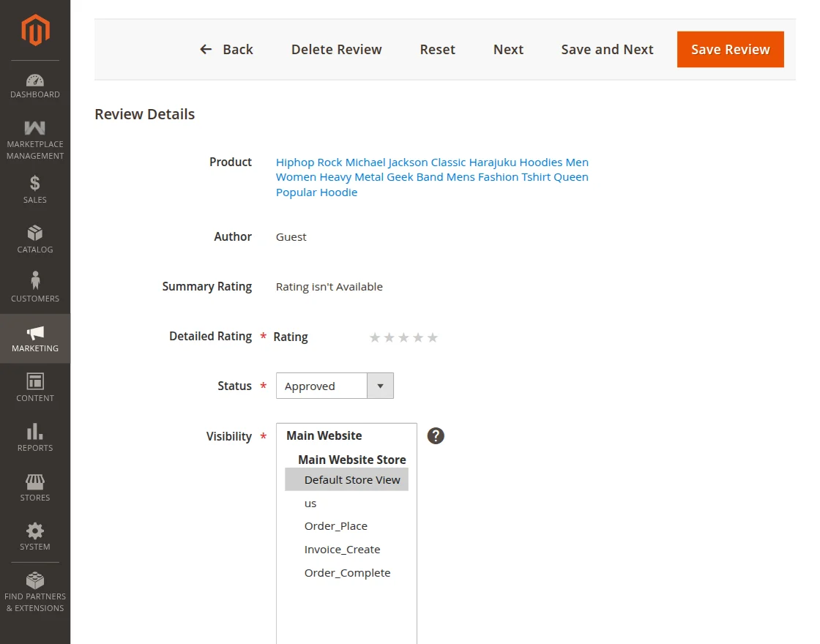Screen dimensions: 820x644
Task: Set rating to three stars
Action: tap(404, 337)
